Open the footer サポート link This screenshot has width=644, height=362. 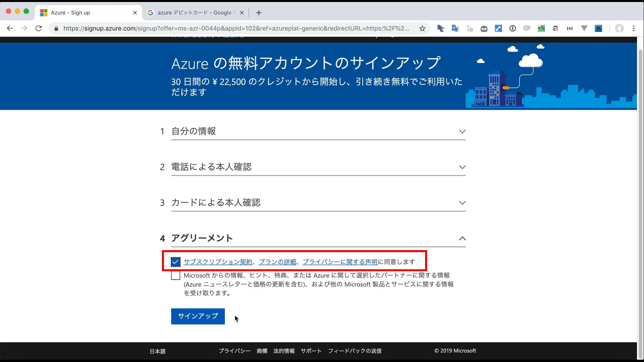coord(311,351)
